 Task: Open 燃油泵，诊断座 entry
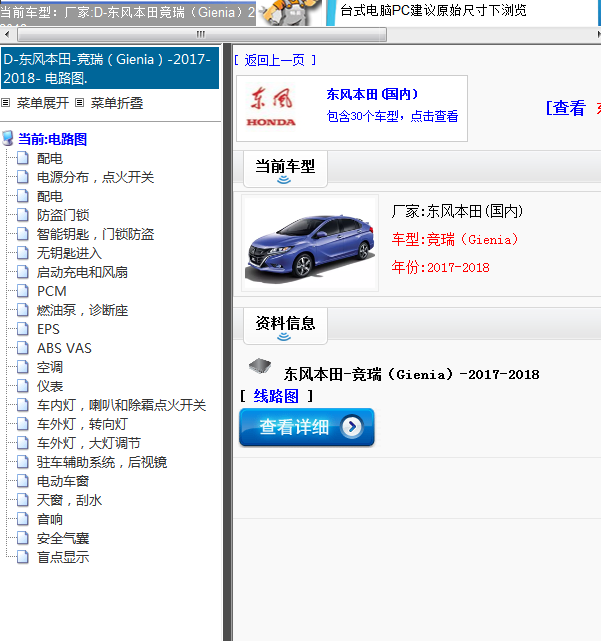(82, 310)
